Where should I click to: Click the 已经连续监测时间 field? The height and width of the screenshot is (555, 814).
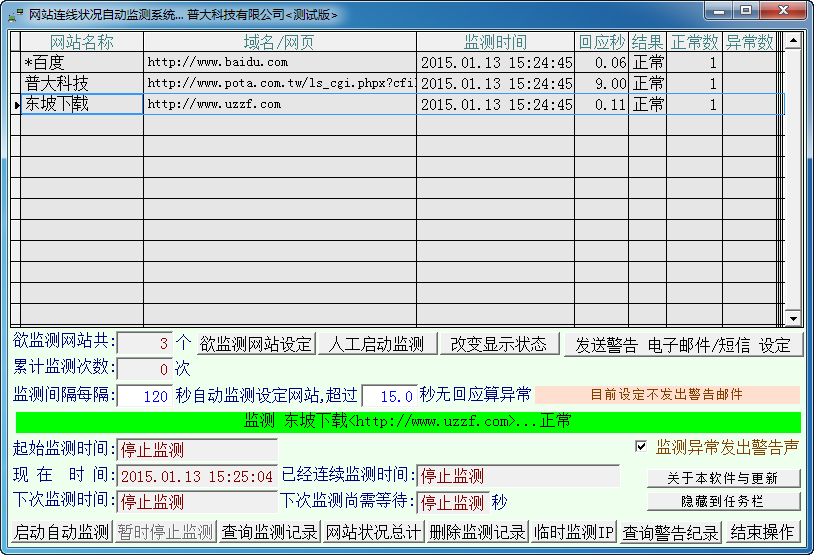coord(518,476)
